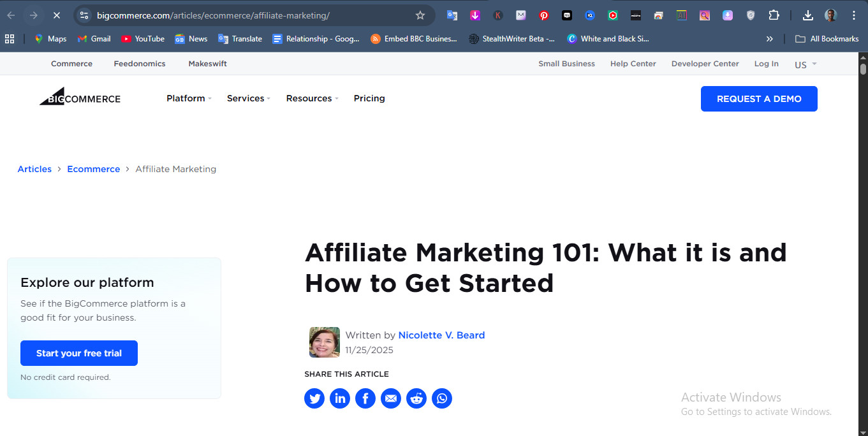Screen dimensions: 868x436
Task: Share article on Facebook icon
Action: click(x=365, y=399)
